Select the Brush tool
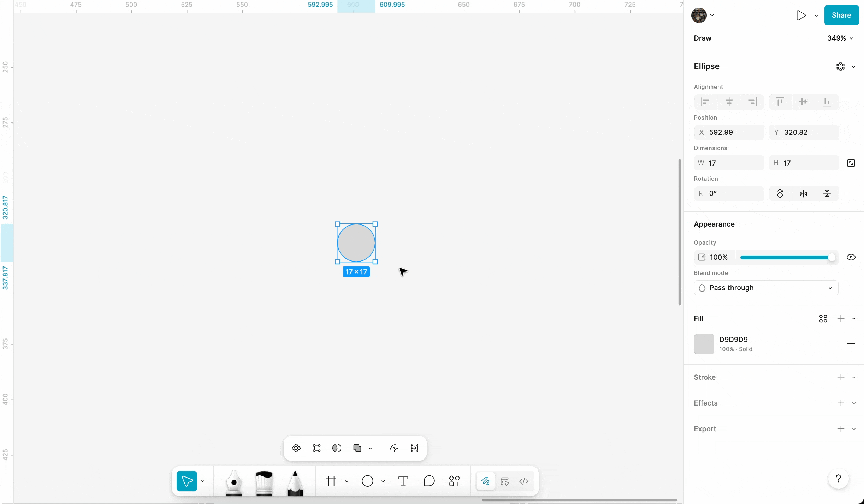This screenshot has height=504, width=864. click(264, 482)
